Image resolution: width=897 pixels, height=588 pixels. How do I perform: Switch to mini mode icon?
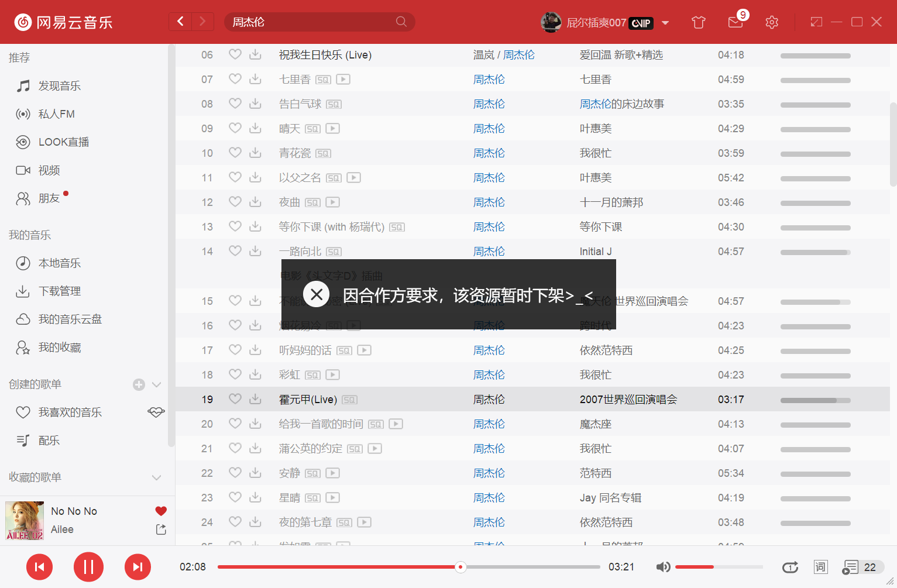click(816, 22)
